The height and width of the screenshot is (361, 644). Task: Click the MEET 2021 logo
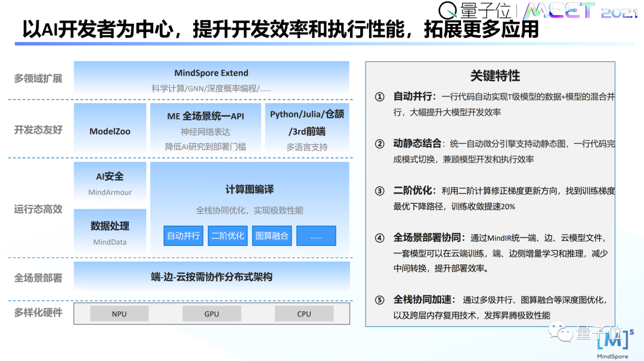click(x=580, y=11)
